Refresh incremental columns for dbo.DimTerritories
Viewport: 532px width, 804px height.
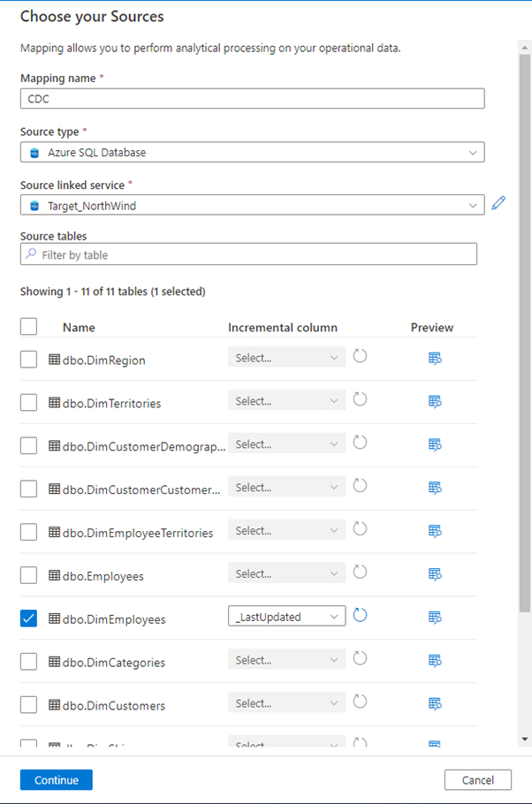click(x=361, y=399)
